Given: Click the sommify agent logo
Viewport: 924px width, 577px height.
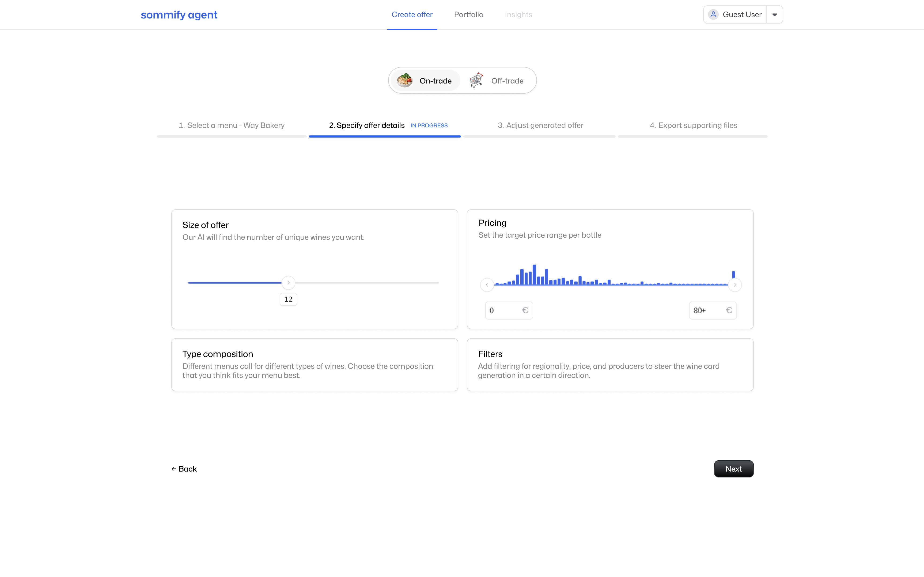Looking at the screenshot, I should 179,14.
